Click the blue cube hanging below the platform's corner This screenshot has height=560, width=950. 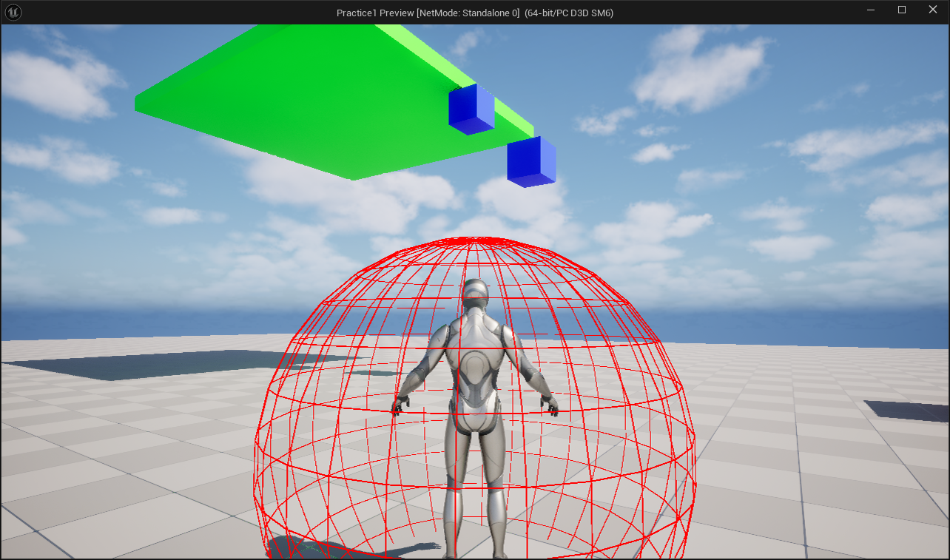531,161
